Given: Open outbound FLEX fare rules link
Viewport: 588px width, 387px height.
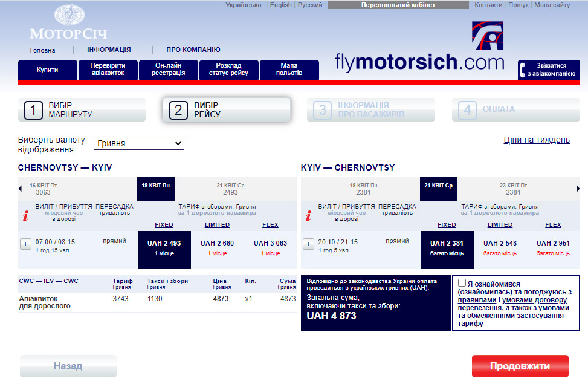Looking at the screenshot, I should point(270,225).
